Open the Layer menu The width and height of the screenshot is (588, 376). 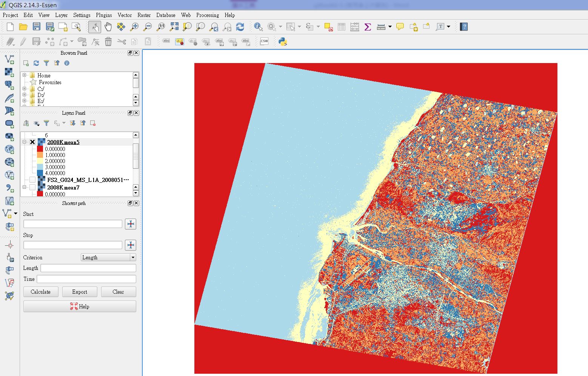point(61,15)
